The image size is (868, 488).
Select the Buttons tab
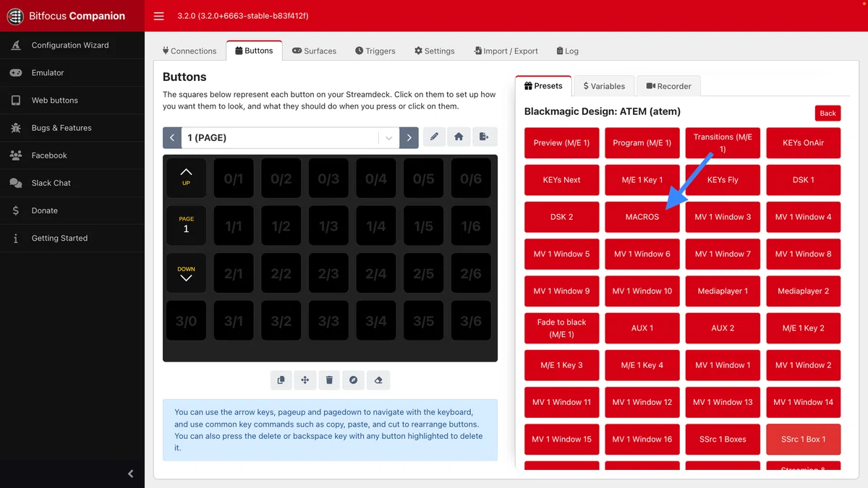[254, 51]
